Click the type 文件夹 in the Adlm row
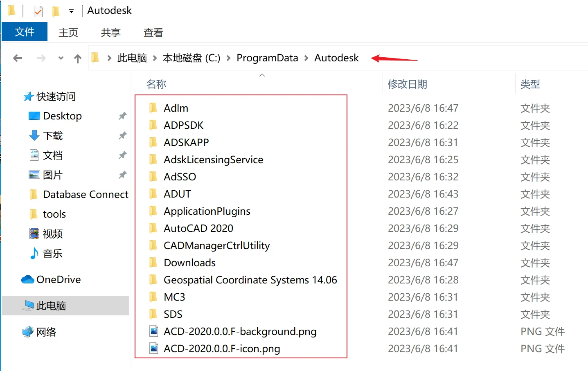The image size is (588, 371). point(535,108)
